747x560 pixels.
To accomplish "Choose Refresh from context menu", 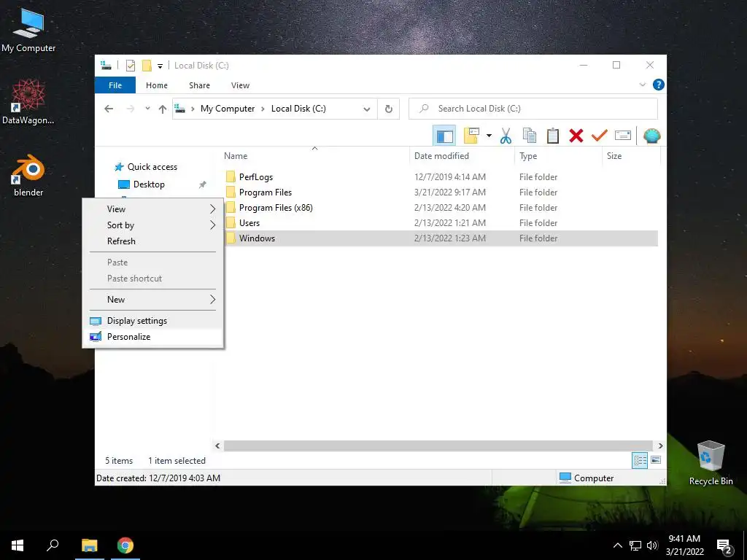I will [153, 241].
